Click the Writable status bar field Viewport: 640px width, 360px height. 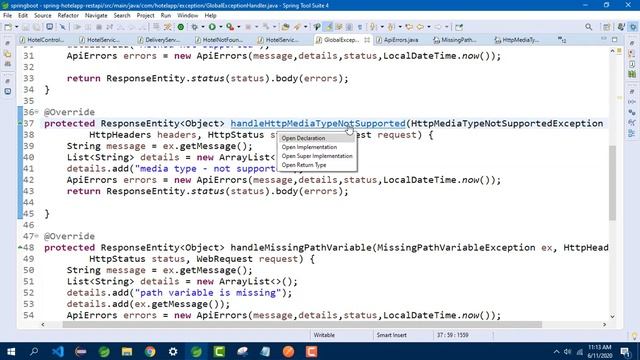[x=324, y=335]
